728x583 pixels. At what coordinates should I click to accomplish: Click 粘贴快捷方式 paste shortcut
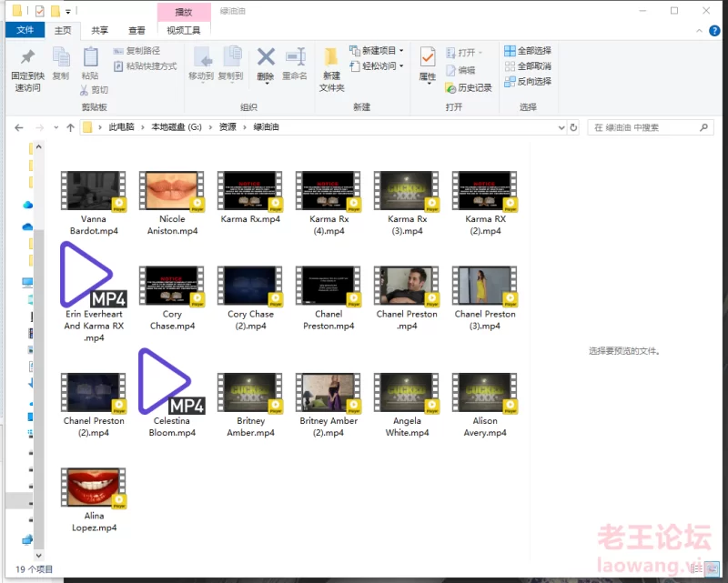pos(146,65)
